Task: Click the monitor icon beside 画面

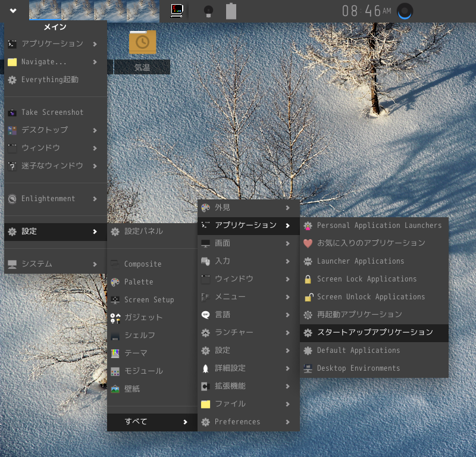Action: [205, 243]
